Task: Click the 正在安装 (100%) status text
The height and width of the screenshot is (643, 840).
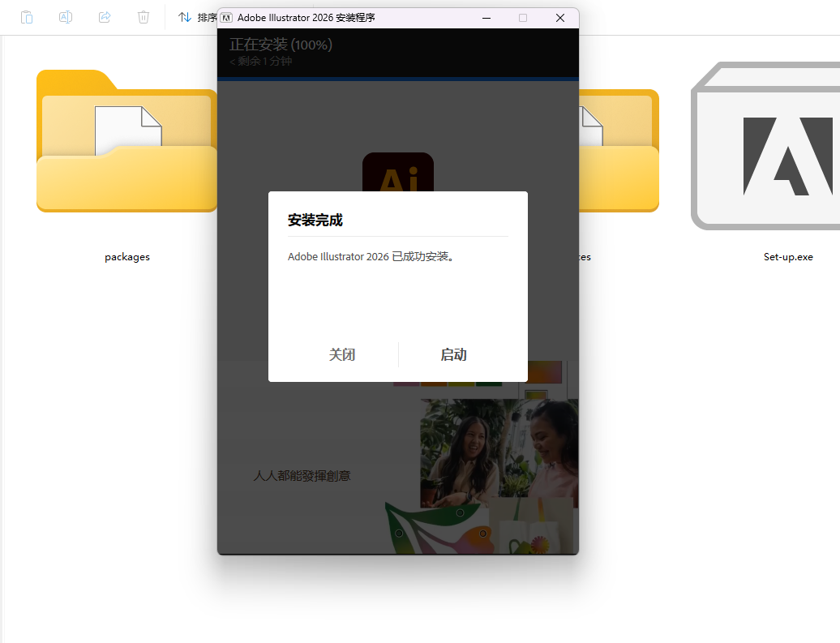Action: pos(281,45)
